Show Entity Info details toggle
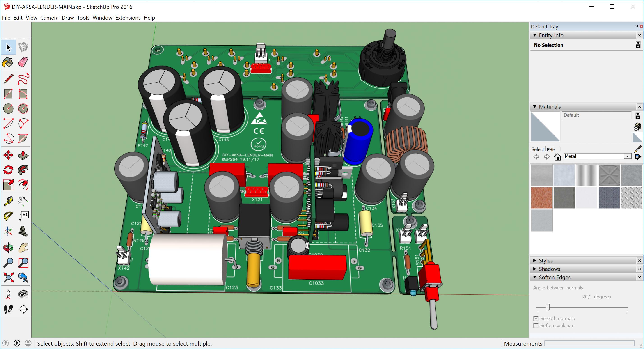 pyautogui.click(x=638, y=45)
